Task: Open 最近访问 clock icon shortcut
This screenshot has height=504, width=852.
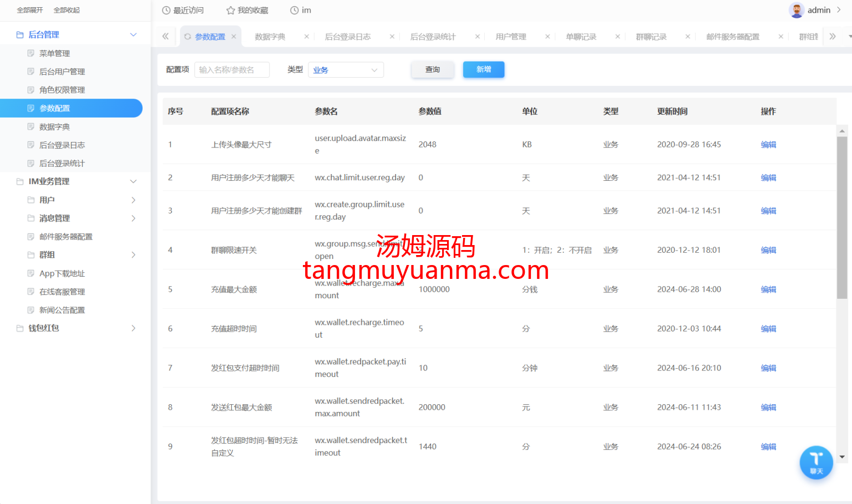Action: 182,10
